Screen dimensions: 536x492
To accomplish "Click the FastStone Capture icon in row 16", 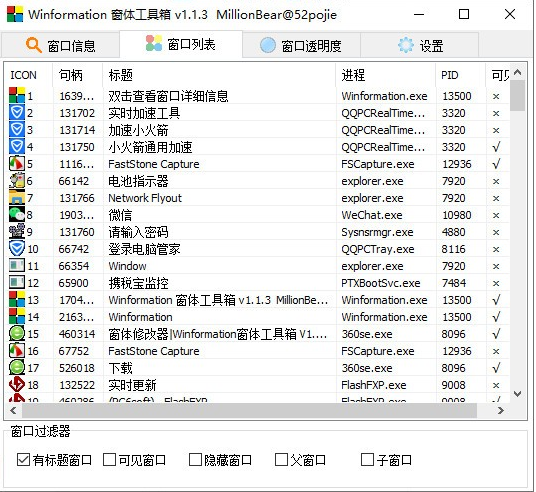I will click(x=17, y=350).
